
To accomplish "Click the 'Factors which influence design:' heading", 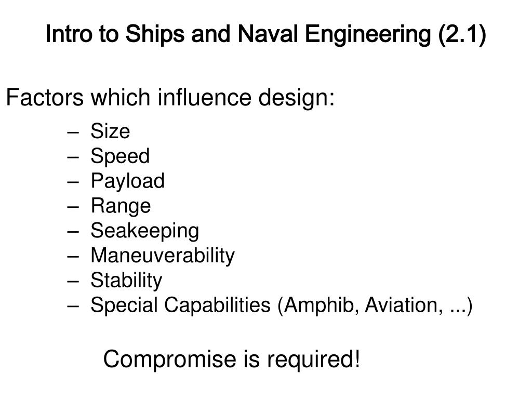I will click(170, 98).
